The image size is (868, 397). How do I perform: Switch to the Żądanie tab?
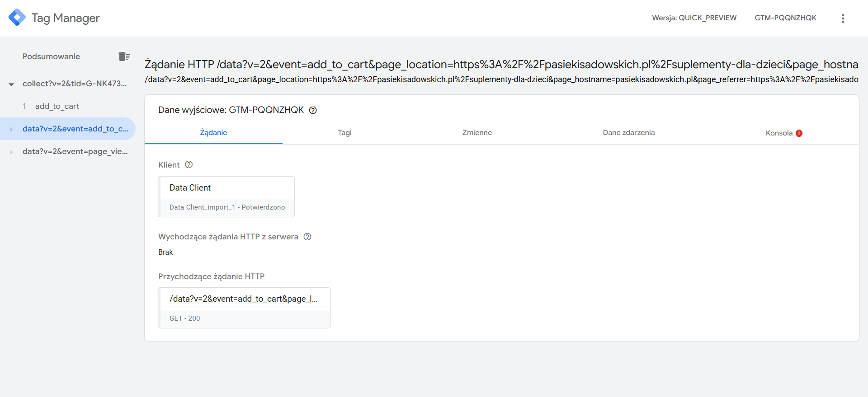coord(213,133)
